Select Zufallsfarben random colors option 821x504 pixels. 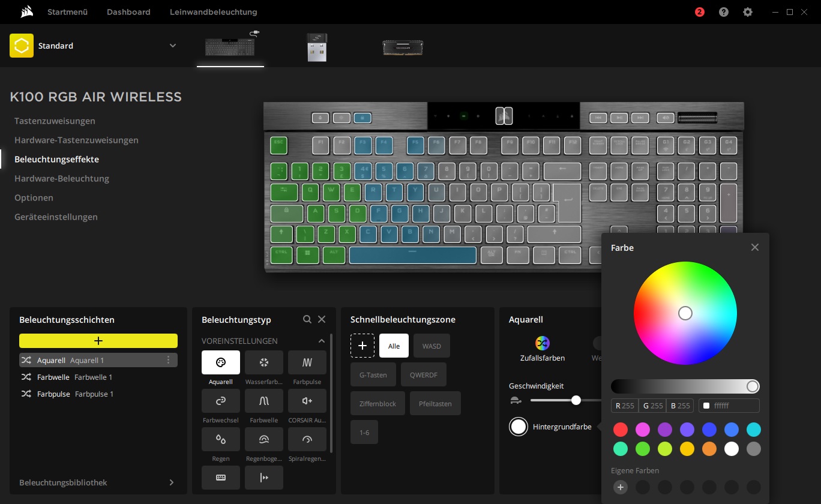click(x=543, y=349)
